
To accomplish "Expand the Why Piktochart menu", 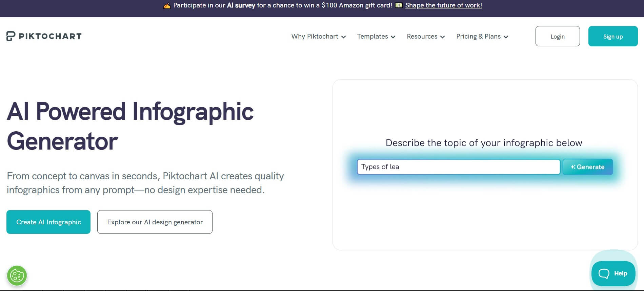I will click(x=318, y=37).
